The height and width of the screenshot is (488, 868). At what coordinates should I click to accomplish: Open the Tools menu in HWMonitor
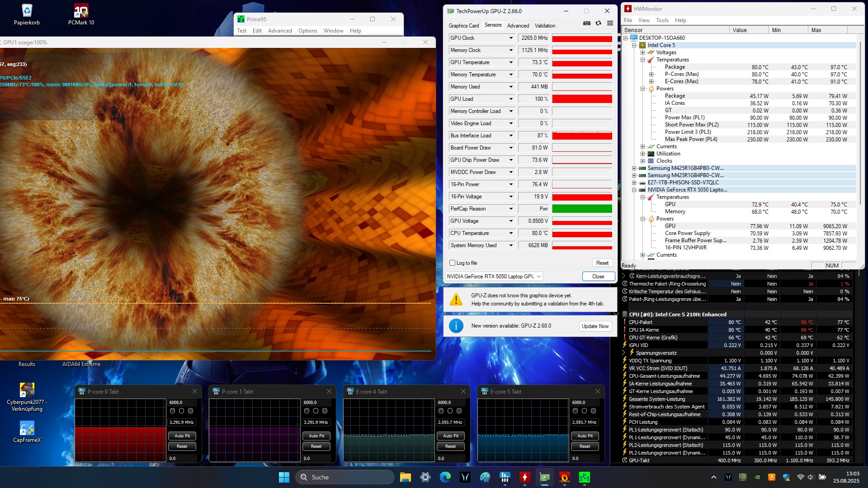[x=662, y=20]
